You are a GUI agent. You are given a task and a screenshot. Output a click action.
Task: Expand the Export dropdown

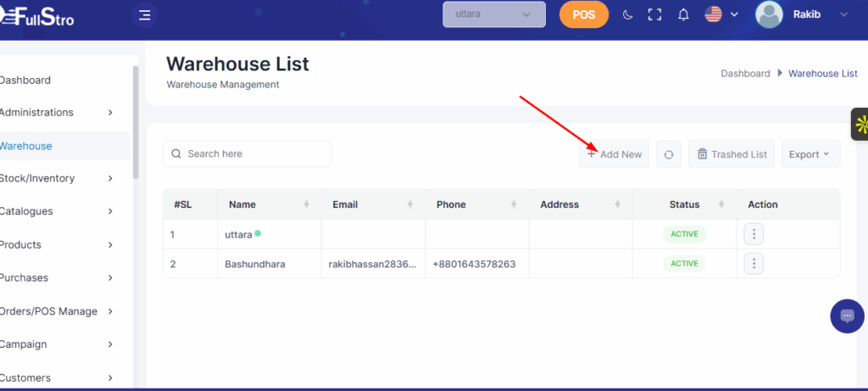(810, 154)
